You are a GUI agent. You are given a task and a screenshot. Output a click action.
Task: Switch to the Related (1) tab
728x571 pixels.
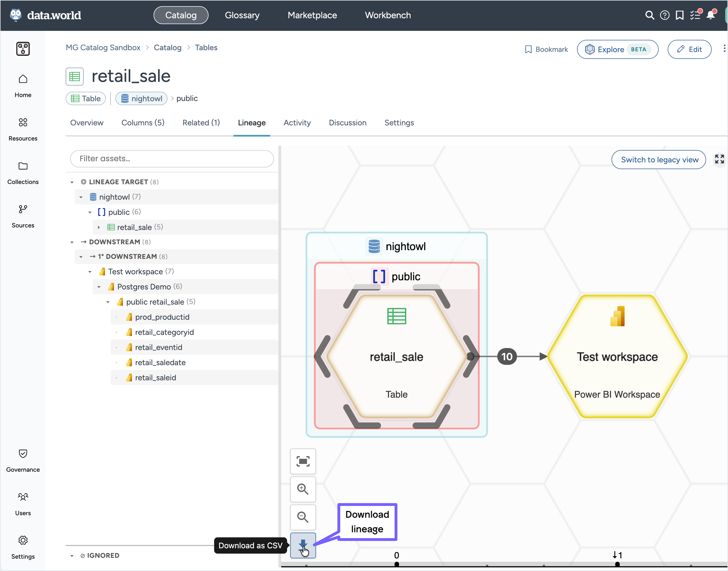(x=201, y=123)
